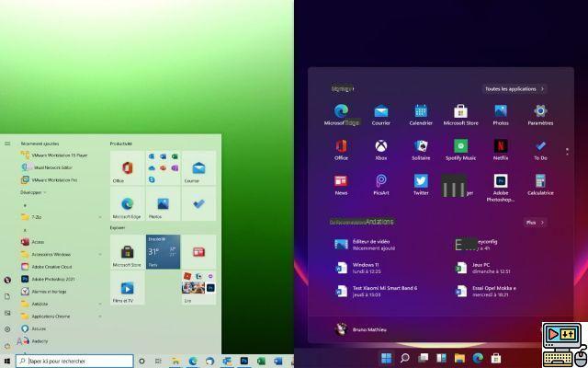The height and width of the screenshot is (368, 588).
Task: Open the Essai Opel Mokka e document
Action: point(486,291)
